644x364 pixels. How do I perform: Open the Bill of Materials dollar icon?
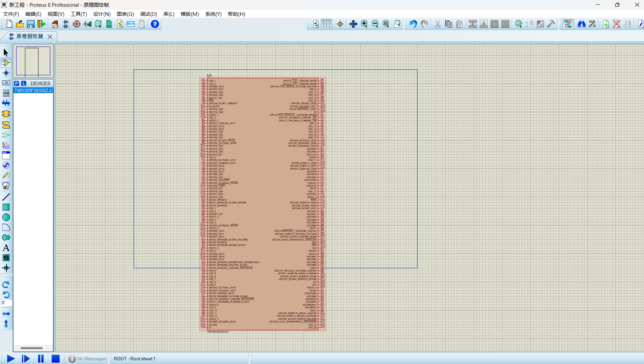pos(120,24)
